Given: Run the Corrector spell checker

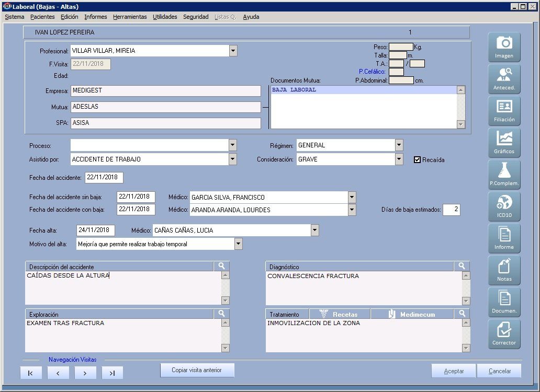Looking at the screenshot, I should click(x=504, y=334).
